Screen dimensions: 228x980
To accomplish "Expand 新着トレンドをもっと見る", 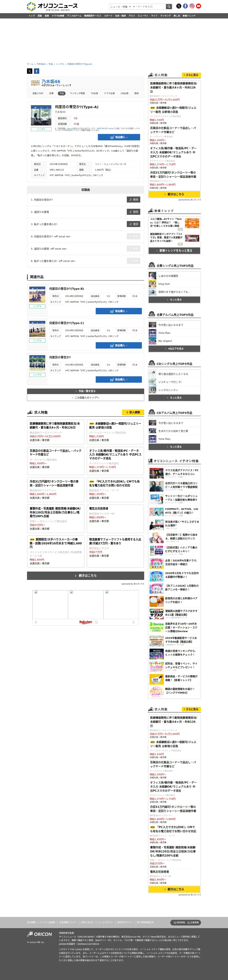I will click(x=174, y=251).
